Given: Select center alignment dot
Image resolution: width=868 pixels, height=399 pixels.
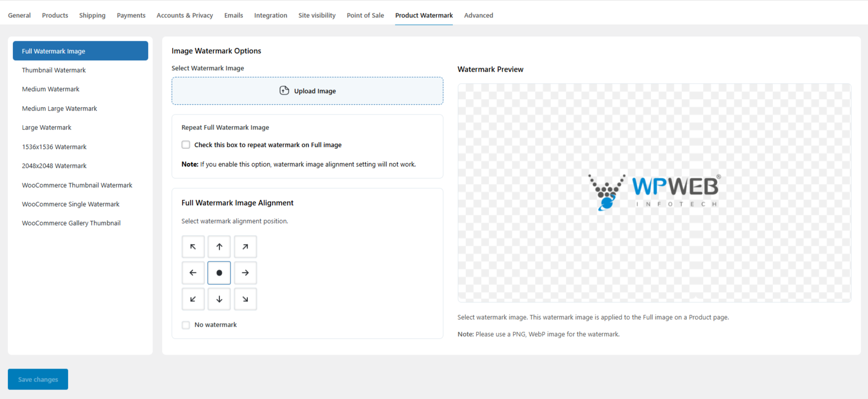Looking at the screenshot, I should tap(219, 273).
